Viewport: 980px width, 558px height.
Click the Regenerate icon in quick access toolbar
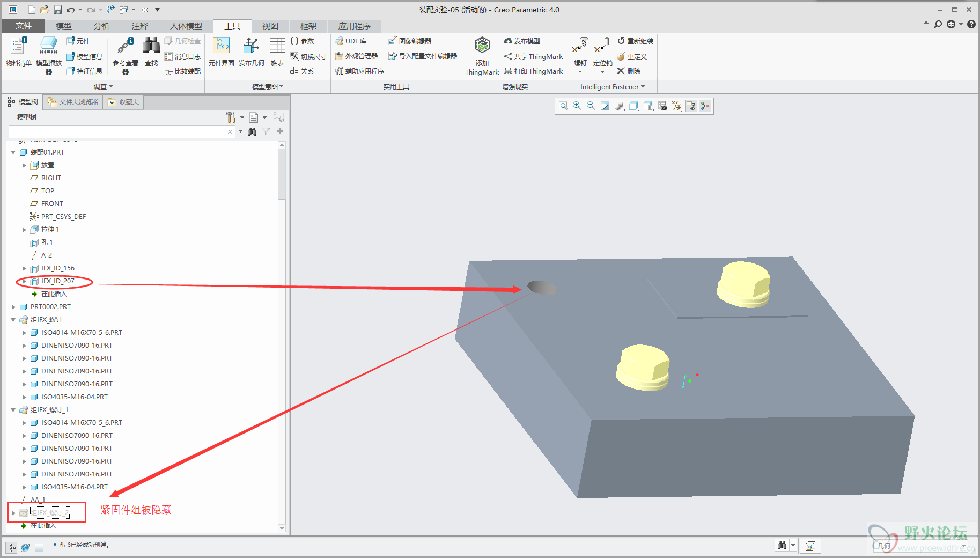(110, 10)
